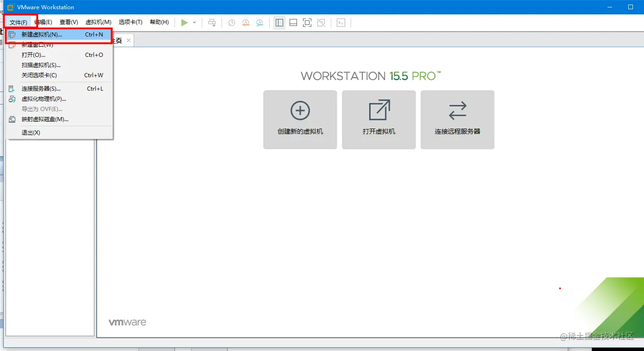Image resolution: width=644 pixels, height=351 pixels.
Task: Click the Unity mode toolbar icon
Action: point(321,23)
